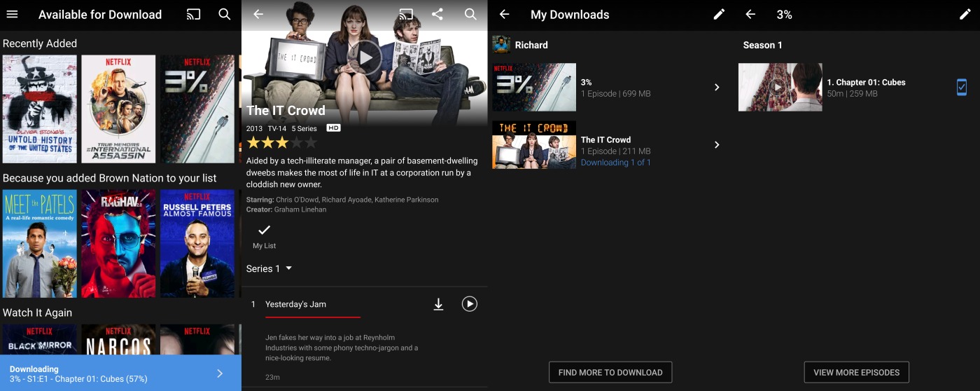Image resolution: width=980 pixels, height=391 pixels.
Task: Click the HD badge on The IT Crowd
Action: (x=334, y=128)
